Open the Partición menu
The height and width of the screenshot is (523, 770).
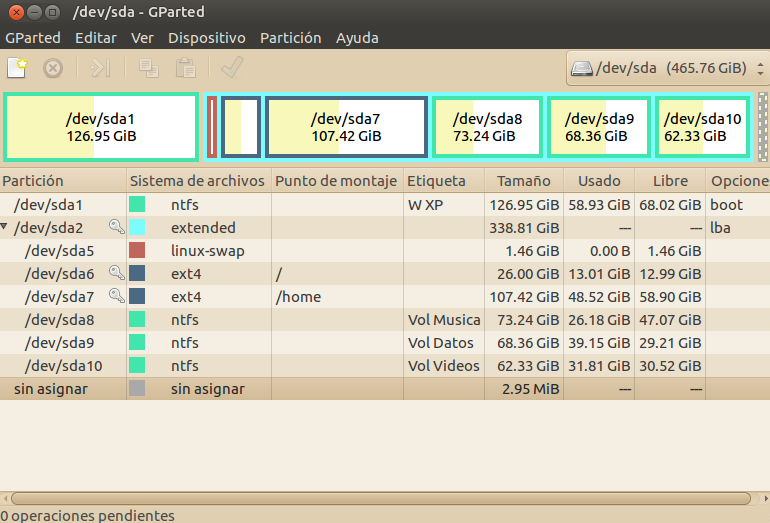[x=291, y=38]
